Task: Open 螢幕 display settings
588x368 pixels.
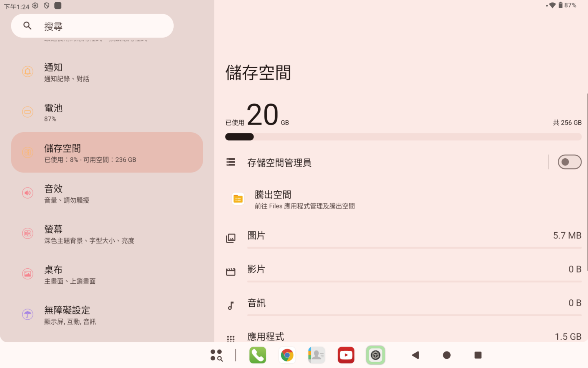Action: [x=107, y=234]
